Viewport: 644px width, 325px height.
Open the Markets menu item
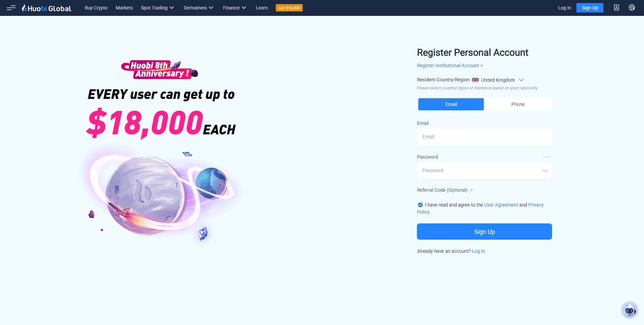point(124,8)
